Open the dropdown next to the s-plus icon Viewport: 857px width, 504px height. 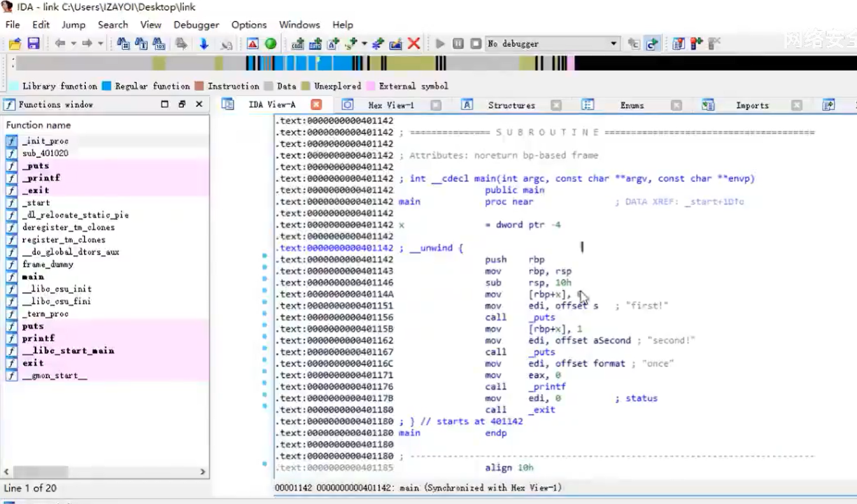click(x=364, y=44)
